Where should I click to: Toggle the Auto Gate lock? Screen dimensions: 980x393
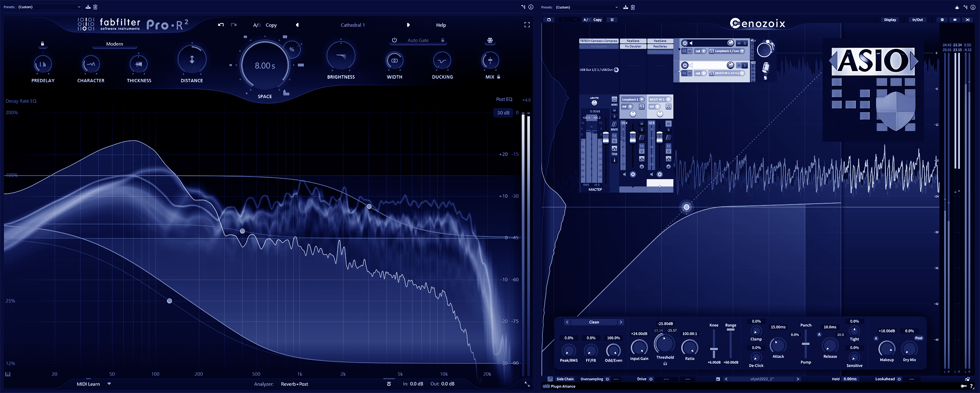pyautogui.click(x=443, y=40)
